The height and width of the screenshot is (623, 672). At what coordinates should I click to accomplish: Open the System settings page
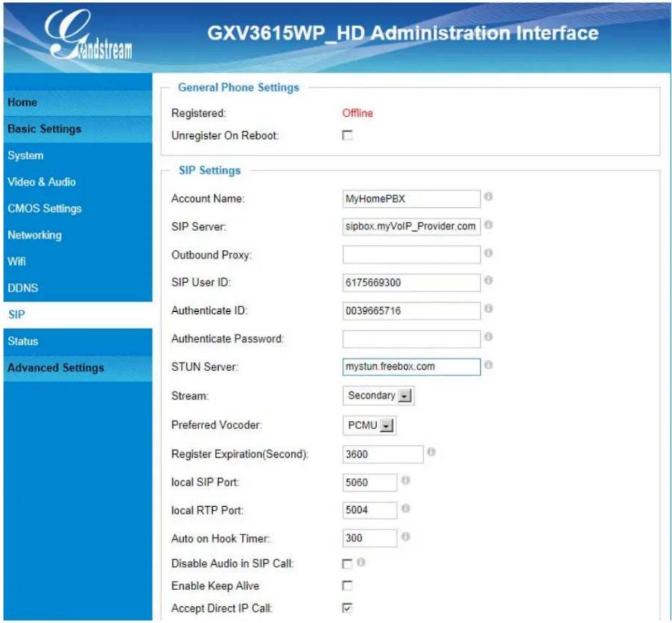click(78, 156)
